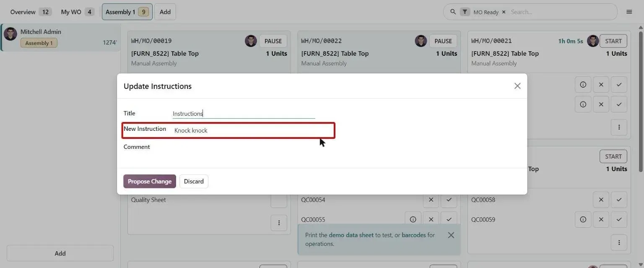
Task: Pass quality check QC00058
Action: pyautogui.click(x=619, y=200)
